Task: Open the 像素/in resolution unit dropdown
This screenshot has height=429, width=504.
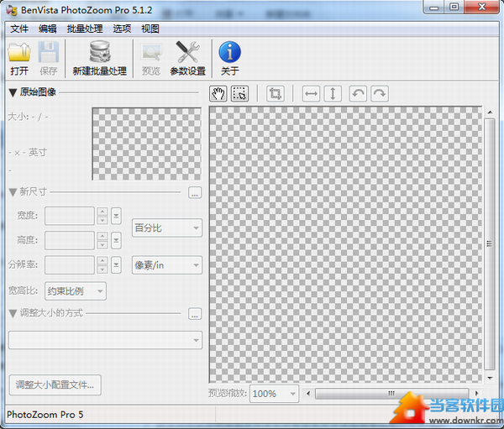Action: coord(167,265)
